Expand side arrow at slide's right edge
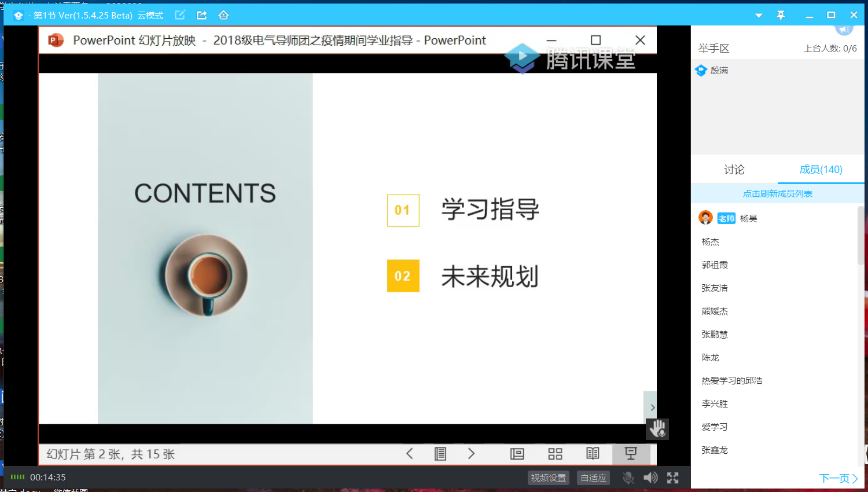868x492 pixels. tap(652, 407)
